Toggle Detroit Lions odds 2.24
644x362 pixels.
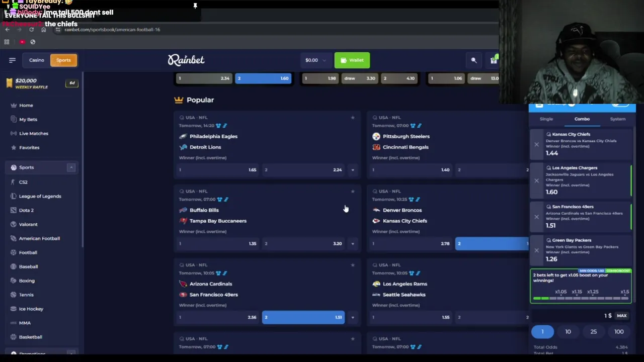click(303, 170)
